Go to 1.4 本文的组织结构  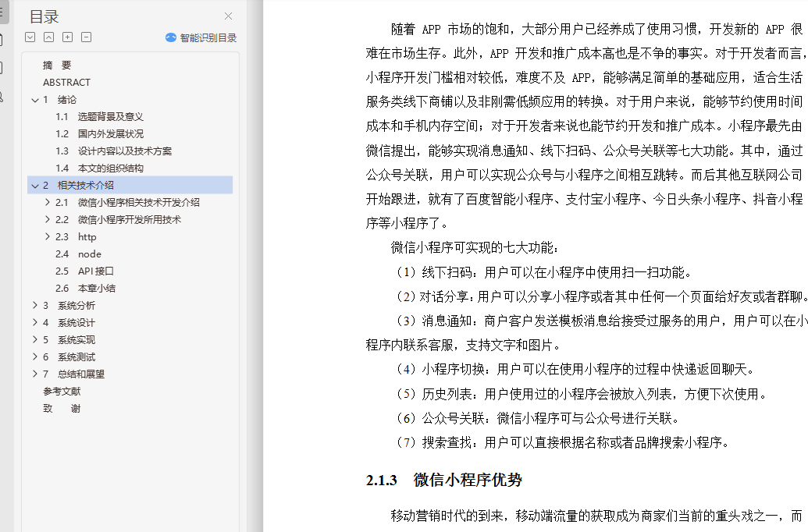coord(99,168)
